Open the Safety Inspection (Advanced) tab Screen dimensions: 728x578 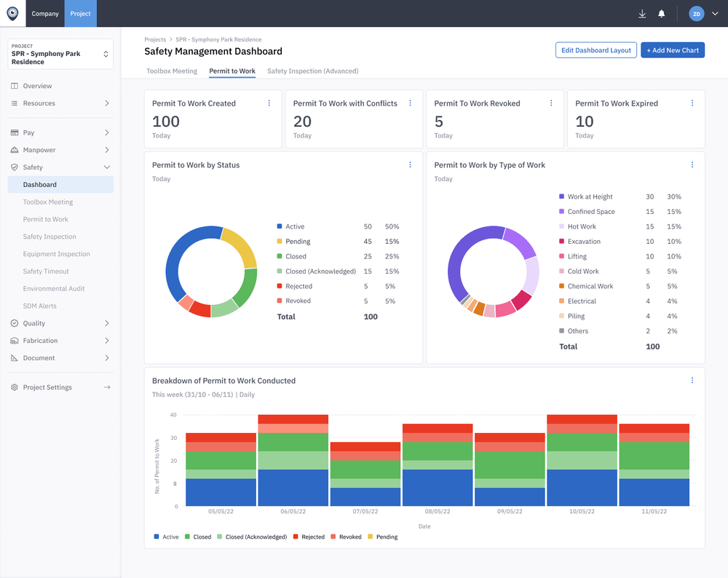[312, 71]
